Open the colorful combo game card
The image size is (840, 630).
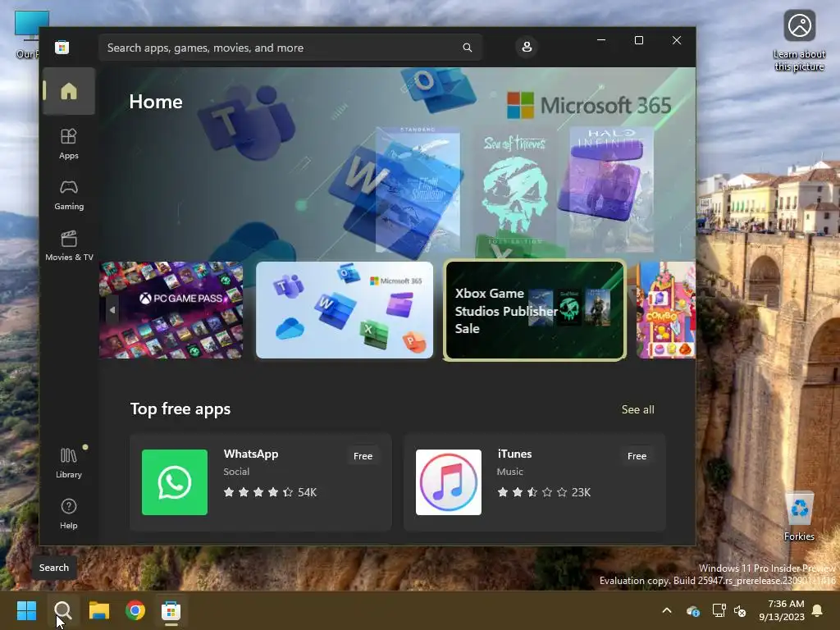coord(666,309)
